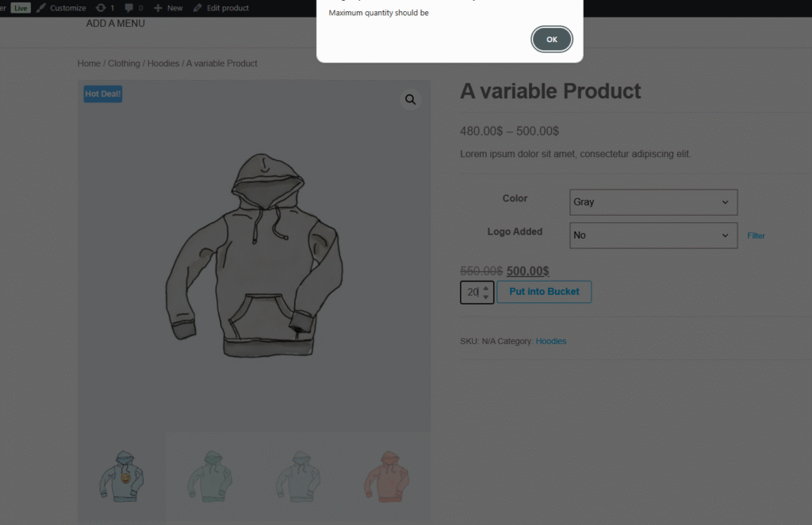Image resolution: width=812 pixels, height=525 pixels.
Task: Increase quantity with the up arrow
Action: (x=486, y=287)
